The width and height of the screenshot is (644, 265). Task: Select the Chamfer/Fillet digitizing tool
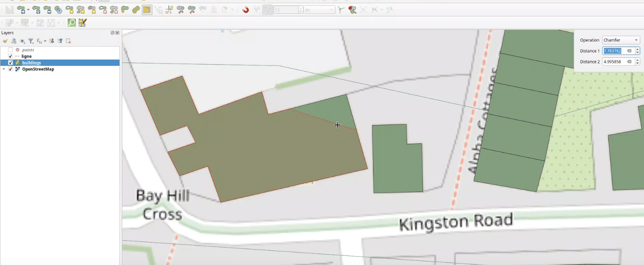pyautogui.click(x=147, y=10)
